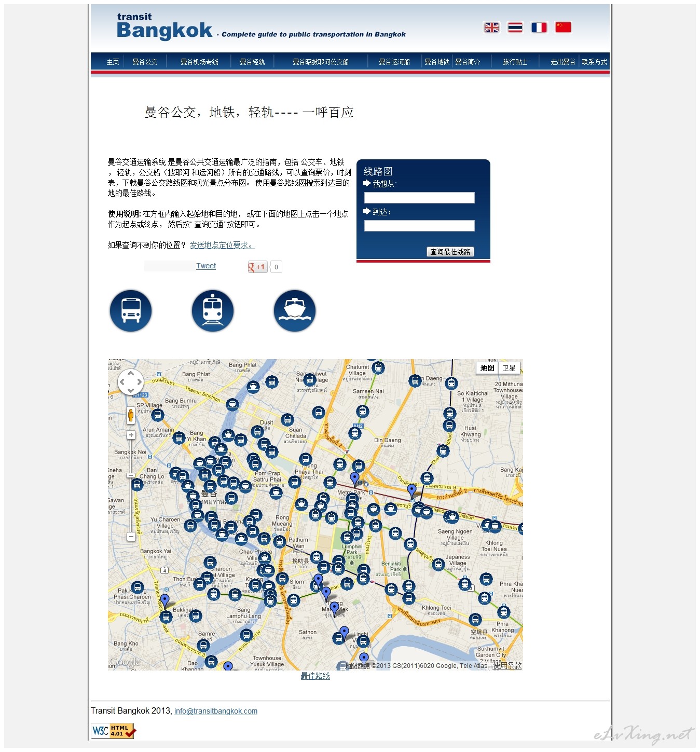
Task: Click the +1 count bubble showing 0
Action: 276,267
